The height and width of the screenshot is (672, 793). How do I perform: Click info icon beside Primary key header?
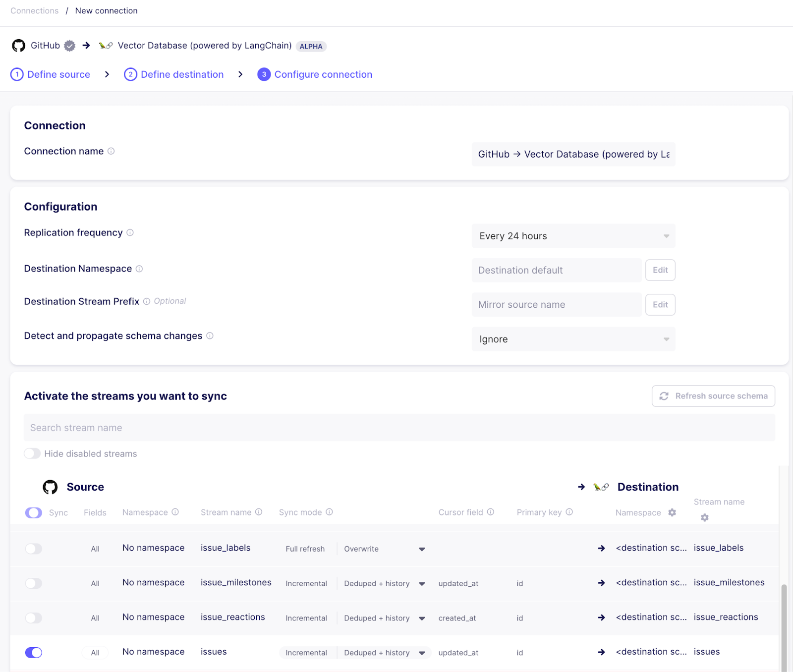tap(569, 512)
